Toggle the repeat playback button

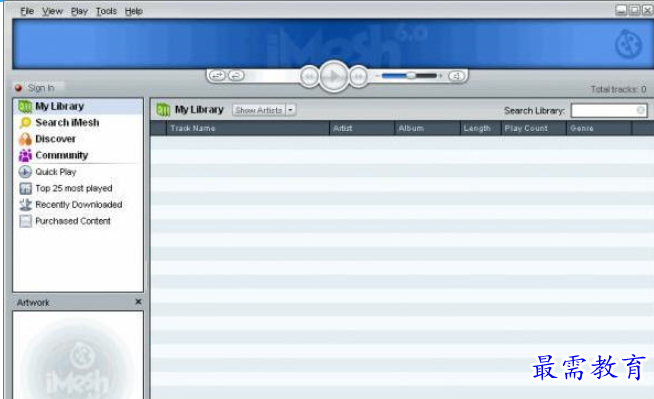pyautogui.click(x=236, y=75)
